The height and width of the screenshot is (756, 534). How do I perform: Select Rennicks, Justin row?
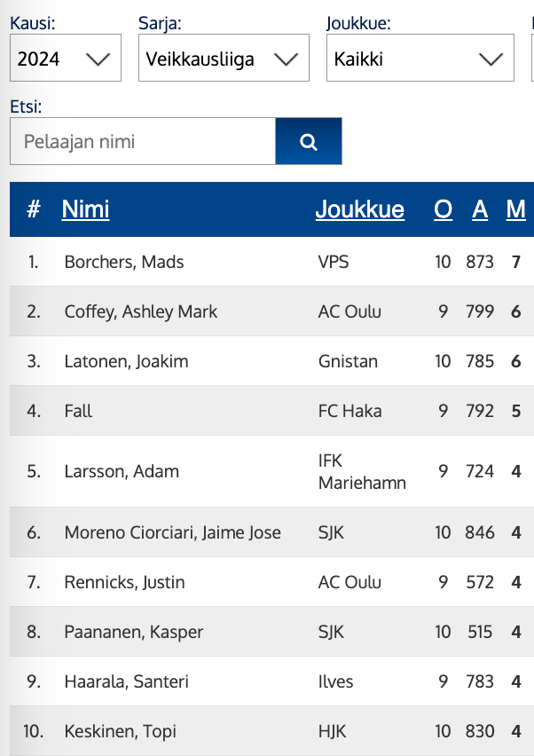pyautogui.click(x=125, y=582)
